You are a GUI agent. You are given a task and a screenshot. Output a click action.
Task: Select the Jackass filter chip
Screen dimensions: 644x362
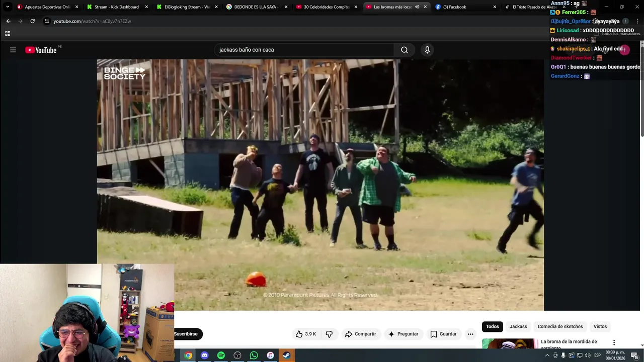pyautogui.click(x=518, y=327)
